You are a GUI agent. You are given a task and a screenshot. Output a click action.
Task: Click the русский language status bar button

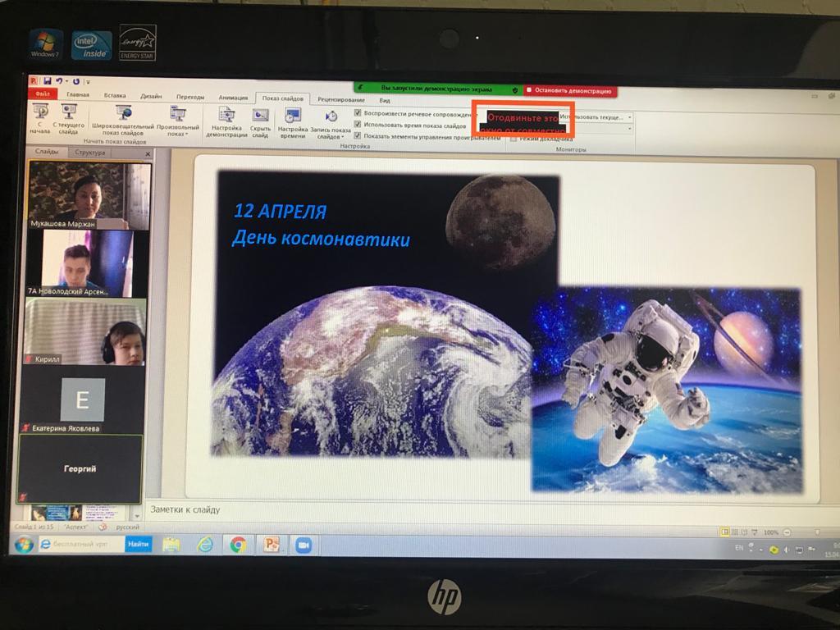click(x=127, y=527)
